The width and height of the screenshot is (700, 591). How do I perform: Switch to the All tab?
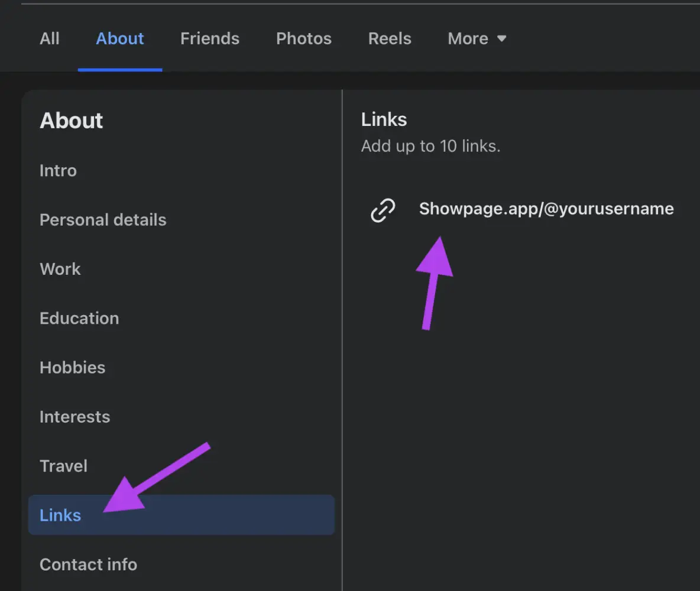50,39
